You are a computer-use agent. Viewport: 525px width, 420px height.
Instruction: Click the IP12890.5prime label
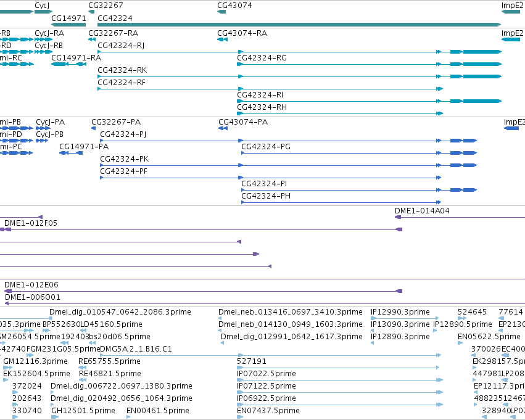click(463, 324)
